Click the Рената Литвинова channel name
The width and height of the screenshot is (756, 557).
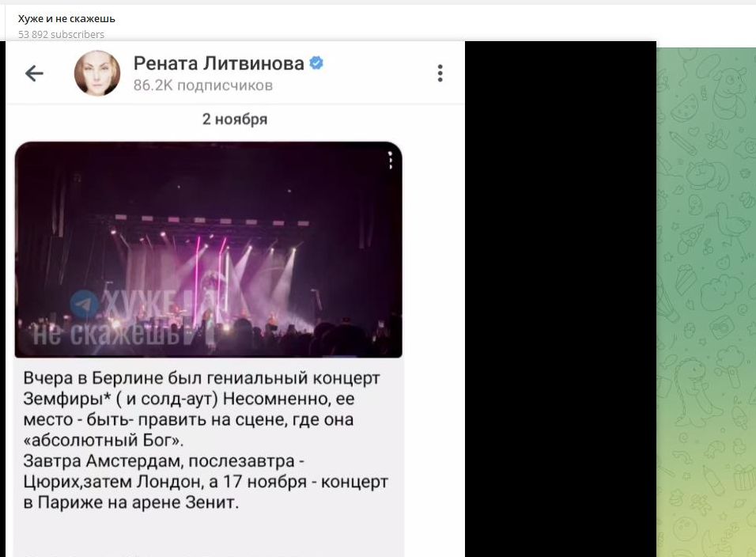coord(219,63)
